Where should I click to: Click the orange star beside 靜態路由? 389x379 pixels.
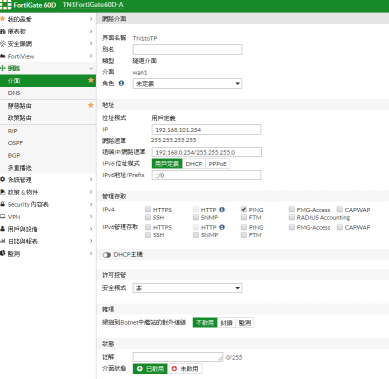[x=91, y=105]
